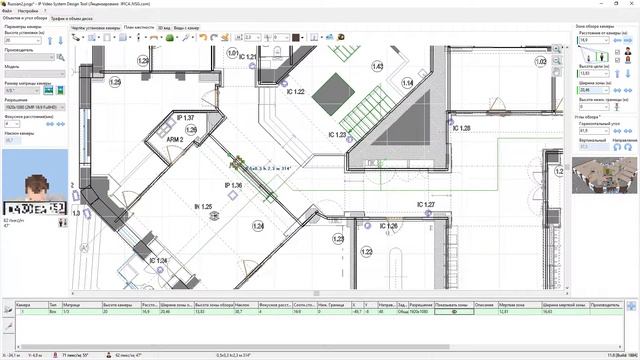This screenshot has height=360, width=640.
Task: Select the 4:3 sensor format icon
Action: (60, 90)
